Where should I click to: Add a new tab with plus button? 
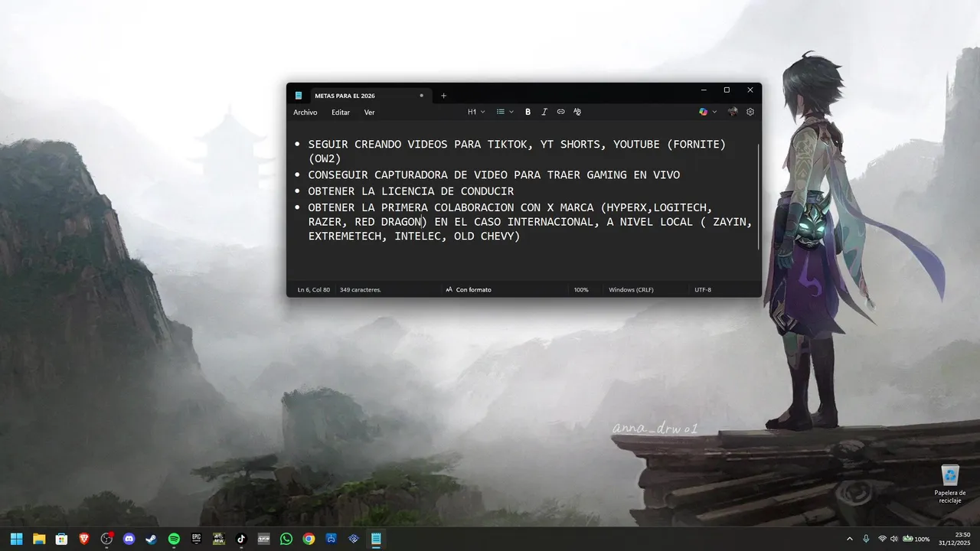coord(443,96)
